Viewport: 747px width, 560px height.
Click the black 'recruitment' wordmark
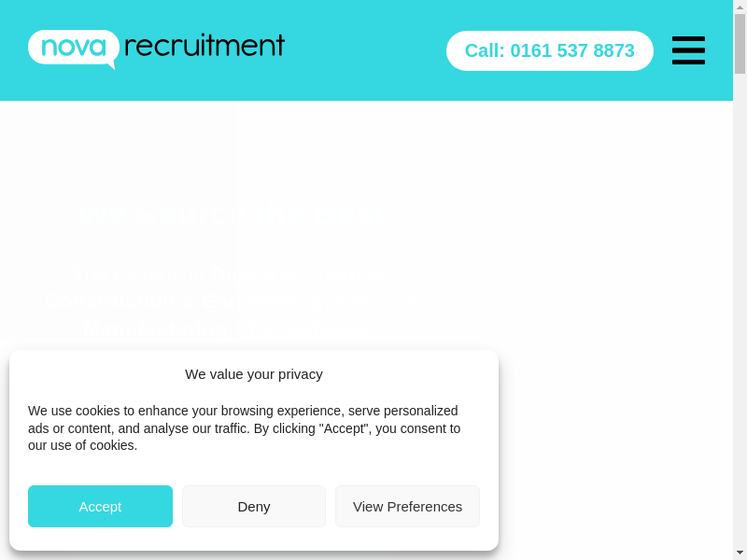point(204,46)
